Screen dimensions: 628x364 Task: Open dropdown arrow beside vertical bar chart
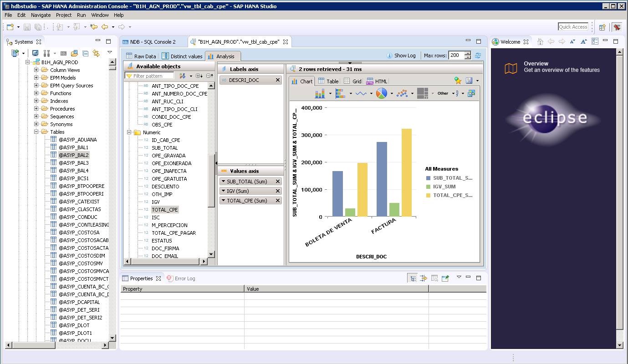click(x=330, y=94)
